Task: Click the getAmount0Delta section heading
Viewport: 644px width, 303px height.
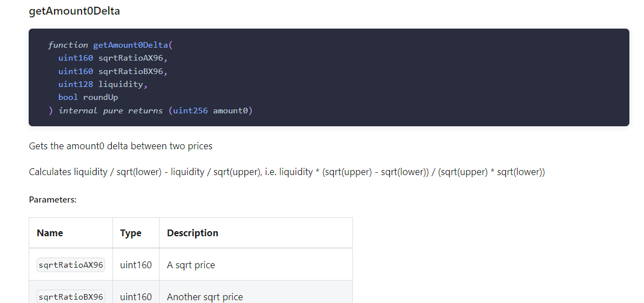Action: [x=74, y=11]
